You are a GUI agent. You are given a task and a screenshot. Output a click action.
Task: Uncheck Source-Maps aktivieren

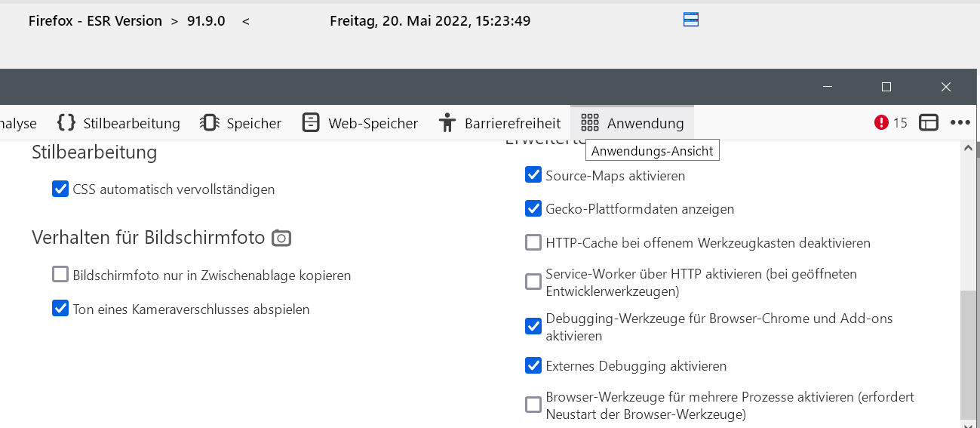(533, 175)
